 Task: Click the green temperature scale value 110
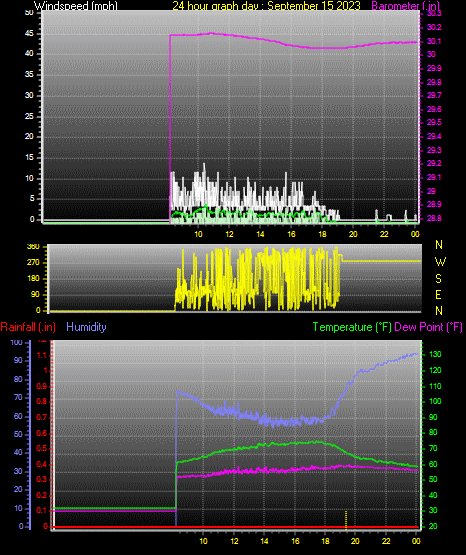435,386
